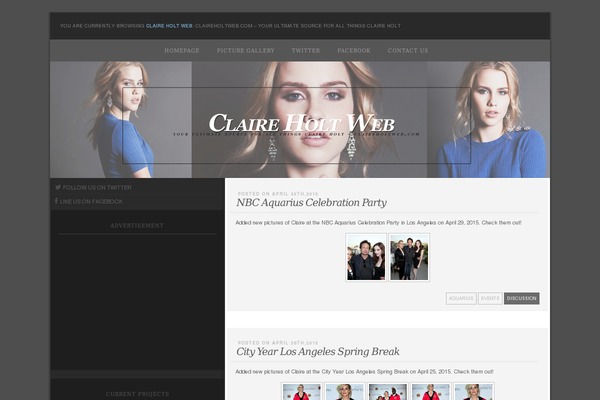The width and height of the screenshot is (600, 400).
Task: Click Follow Us On Twitter link
Action: 97,188
